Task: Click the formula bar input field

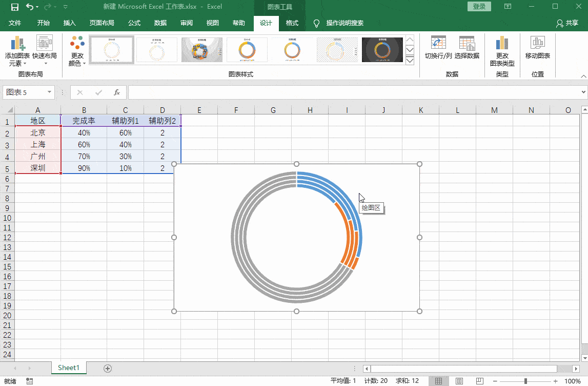Action: pyautogui.click(x=354, y=92)
